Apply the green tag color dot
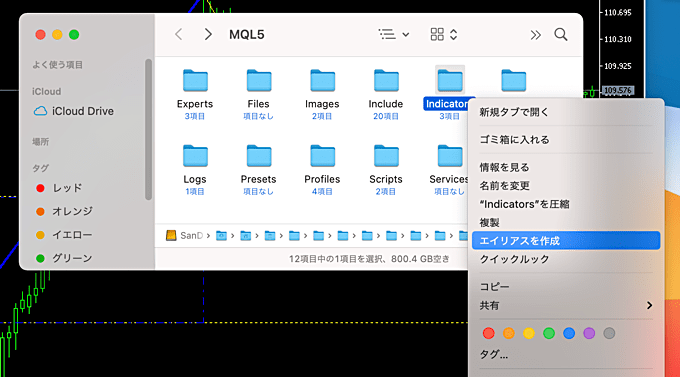The width and height of the screenshot is (680, 377). click(549, 333)
